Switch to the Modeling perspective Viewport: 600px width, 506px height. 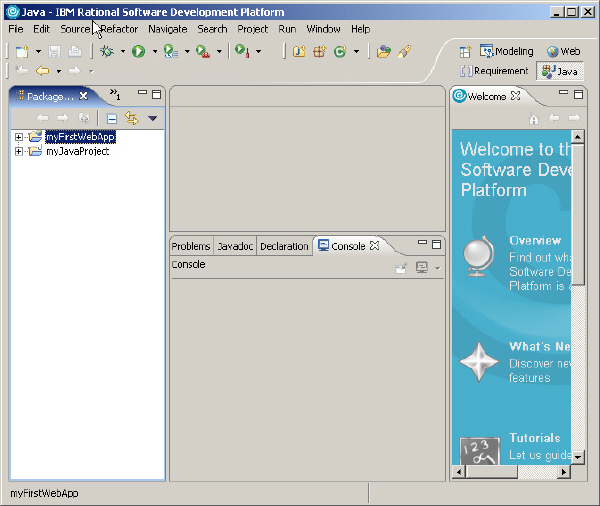click(x=507, y=51)
